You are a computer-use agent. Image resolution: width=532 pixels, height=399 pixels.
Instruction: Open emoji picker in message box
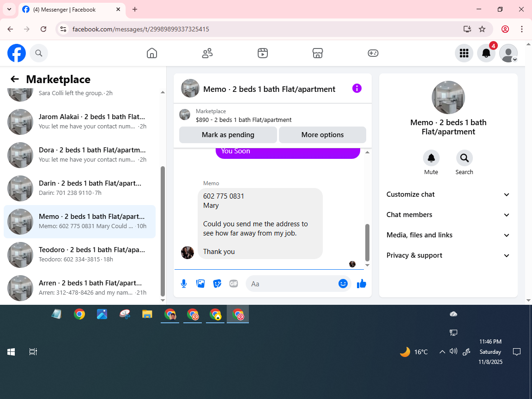coord(343,284)
